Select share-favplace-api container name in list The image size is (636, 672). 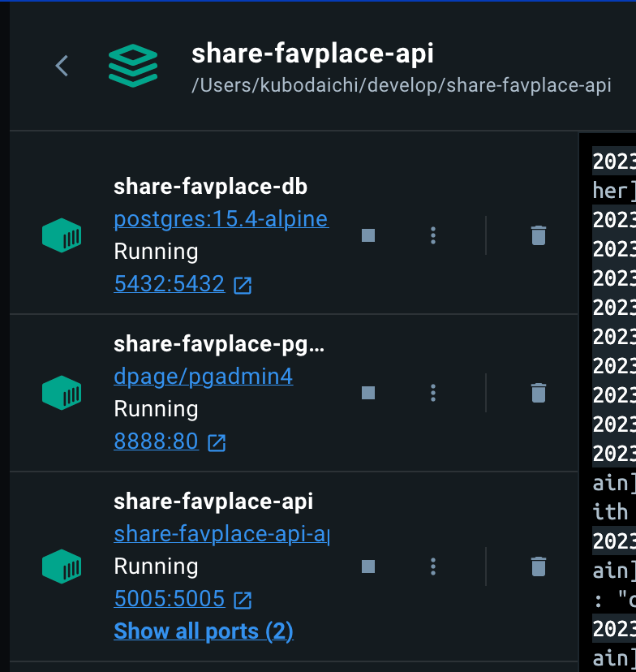(213, 502)
